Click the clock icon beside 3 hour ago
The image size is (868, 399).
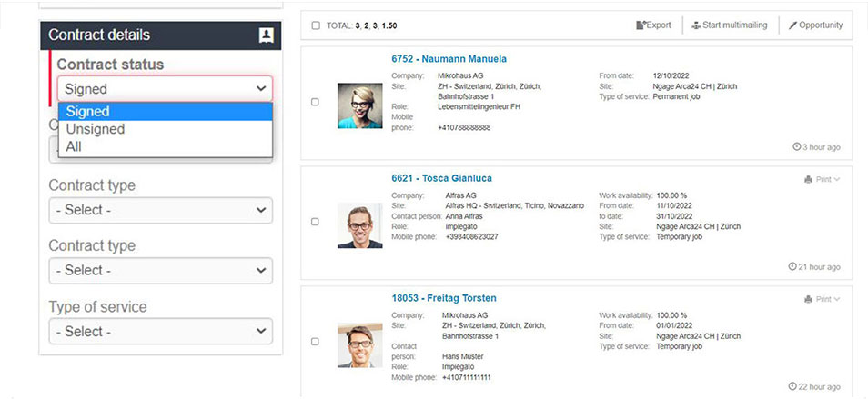(x=797, y=147)
